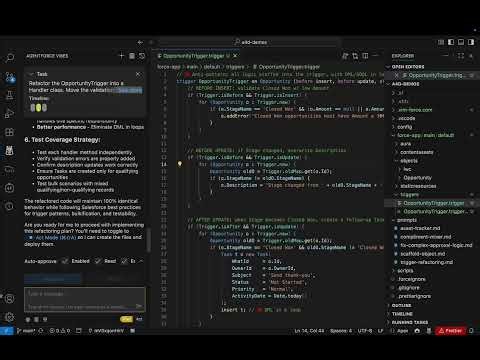Click 'See more' in task description

130,90
